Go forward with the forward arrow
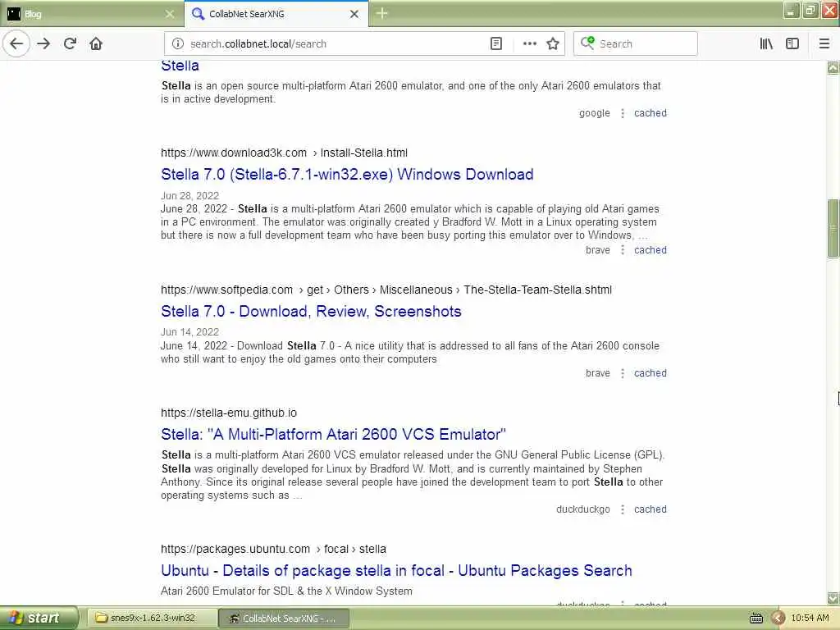 coord(44,43)
